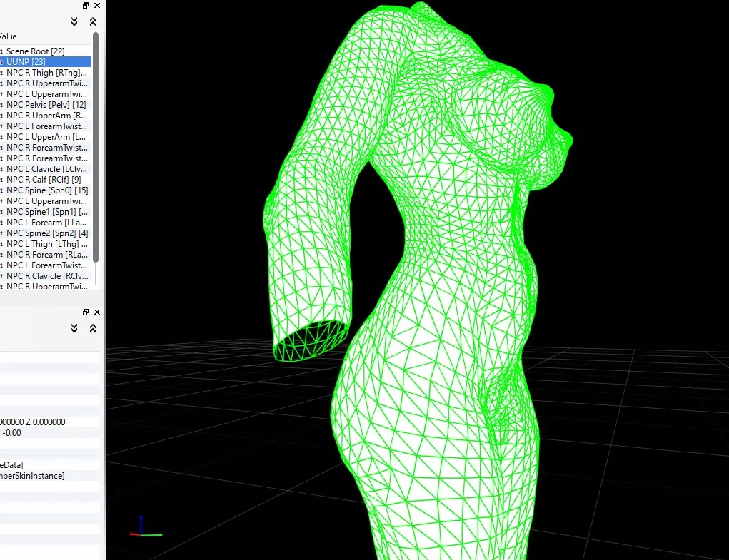Expand all rows in the upper block list

(74, 22)
